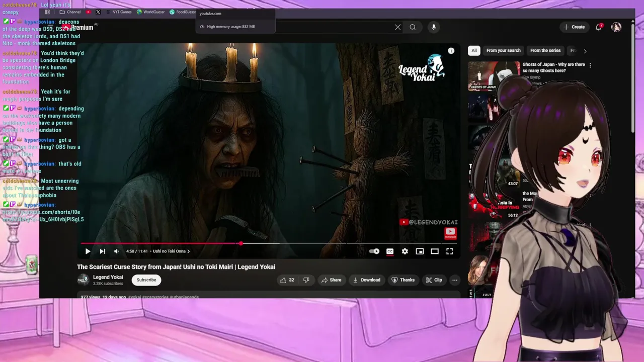Open account avatar menu
Screen dimensions: 644x362
click(x=616, y=27)
